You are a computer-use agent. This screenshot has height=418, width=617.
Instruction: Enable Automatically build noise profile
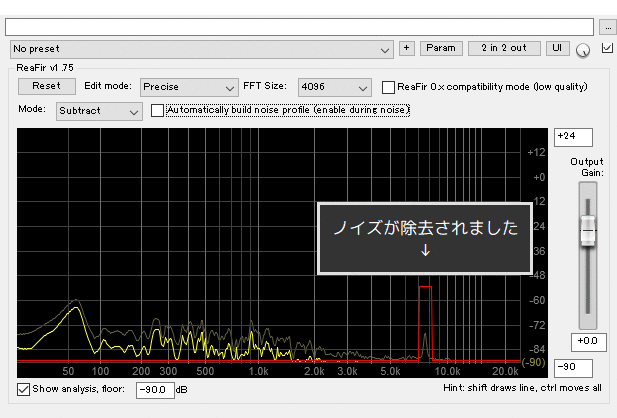point(157,110)
